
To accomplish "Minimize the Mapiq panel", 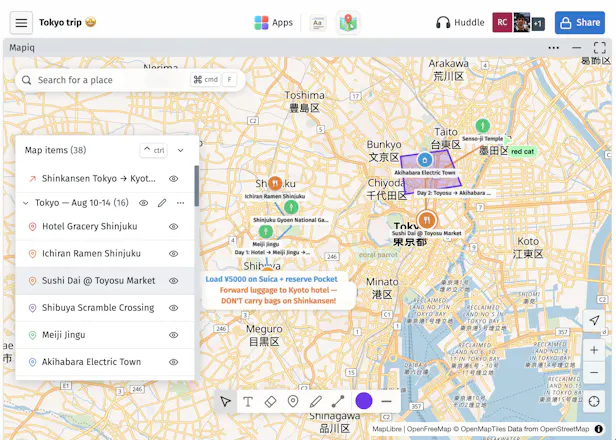I will coord(576,48).
